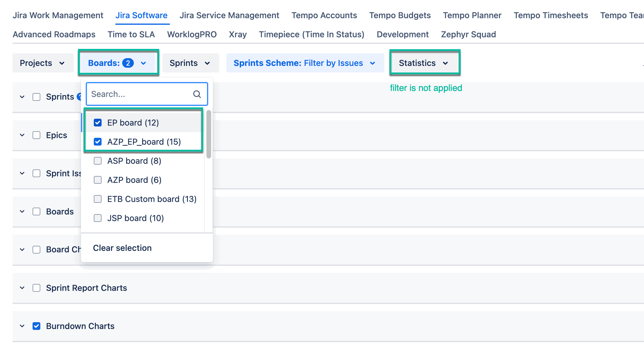Enable the ETB Custom board (13) checkbox
Screen dimensions: 644x349
tap(98, 199)
